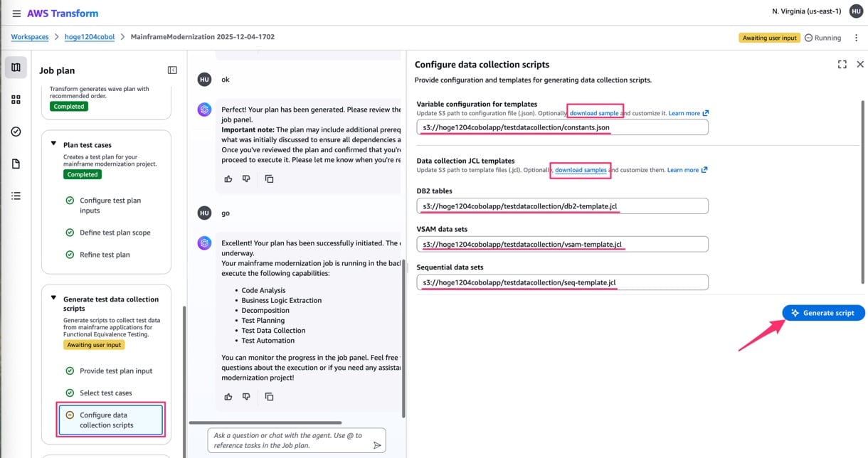Thumbs up the plan initiated message

(228, 396)
